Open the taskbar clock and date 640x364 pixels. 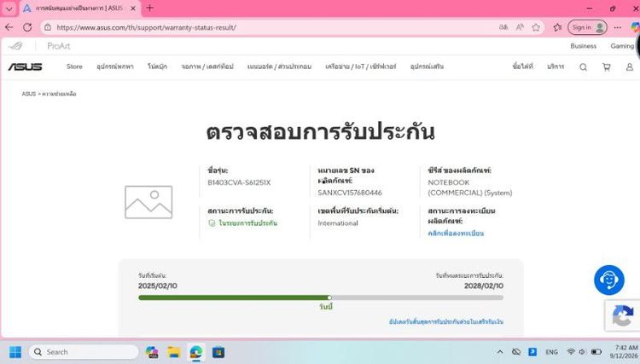(625, 351)
